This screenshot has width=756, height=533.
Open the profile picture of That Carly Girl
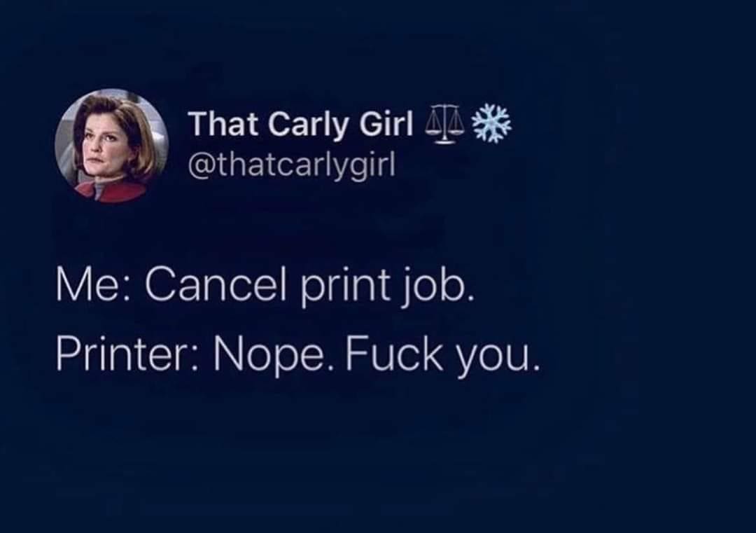point(111,145)
